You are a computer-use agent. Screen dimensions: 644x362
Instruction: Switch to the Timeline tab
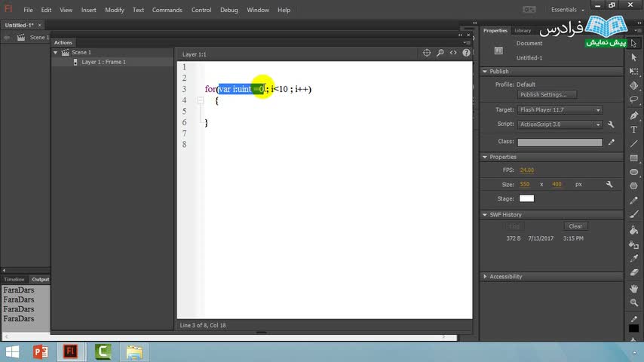coord(14,279)
